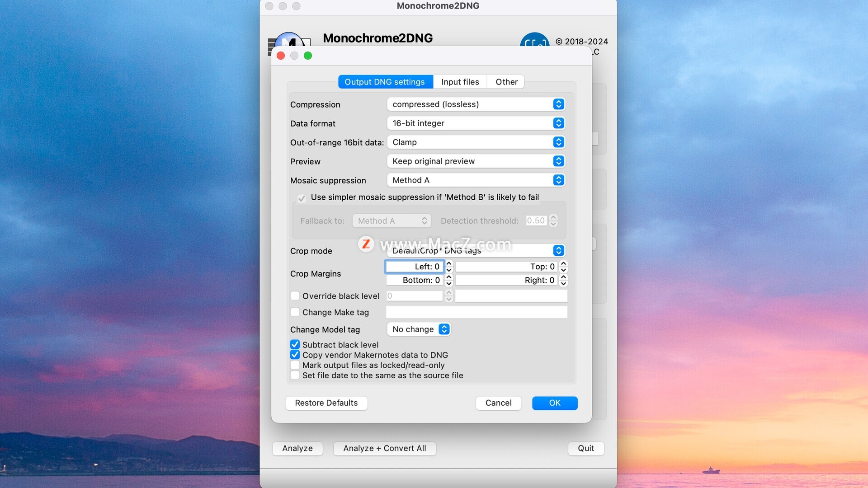Click Cancel in the settings dialog
Screen dimensions: 868x488
pyautogui.click(x=499, y=403)
